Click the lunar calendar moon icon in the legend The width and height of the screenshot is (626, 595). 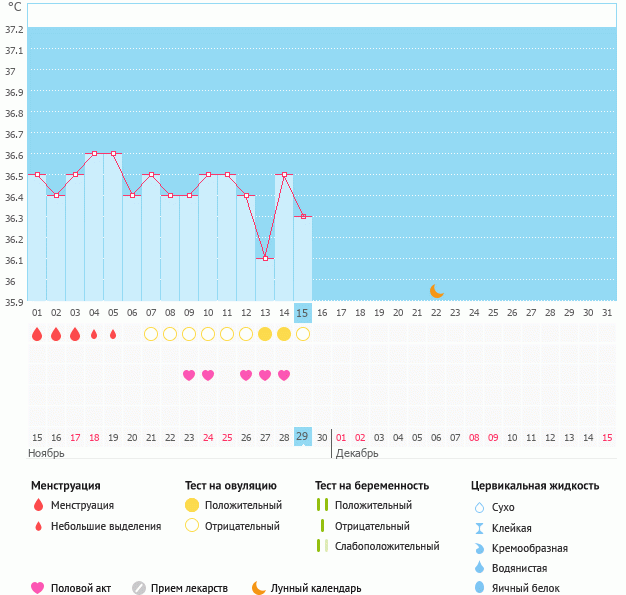(x=259, y=588)
